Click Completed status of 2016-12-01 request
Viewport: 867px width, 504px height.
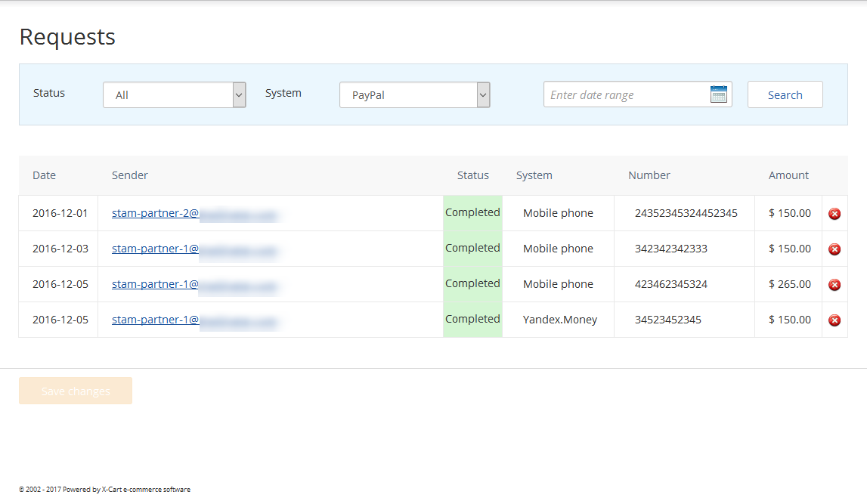(472, 212)
